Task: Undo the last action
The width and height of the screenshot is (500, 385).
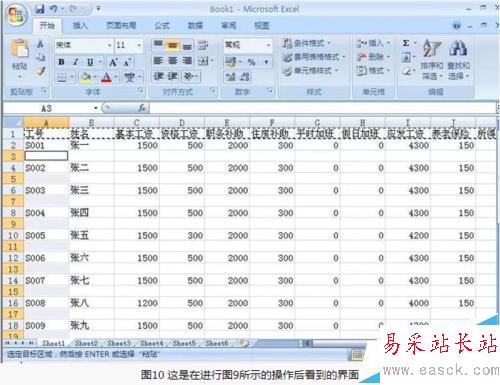Action: coord(53,9)
